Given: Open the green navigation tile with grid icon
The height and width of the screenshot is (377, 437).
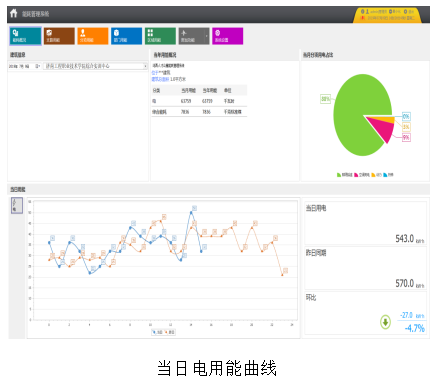Looking at the screenshot, I should click(160, 36).
